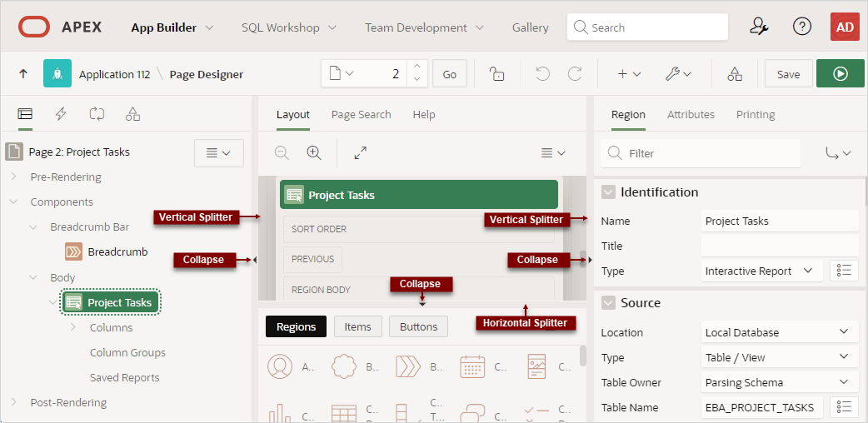The height and width of the screenshot is (423, 868).
Task: Open the property editor Go To Group menu
Action: tap(837, 153)
